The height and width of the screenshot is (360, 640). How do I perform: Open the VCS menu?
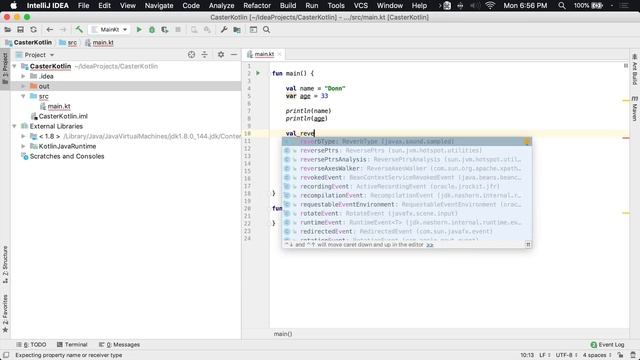pyautogui.click(x=360, y=5)
